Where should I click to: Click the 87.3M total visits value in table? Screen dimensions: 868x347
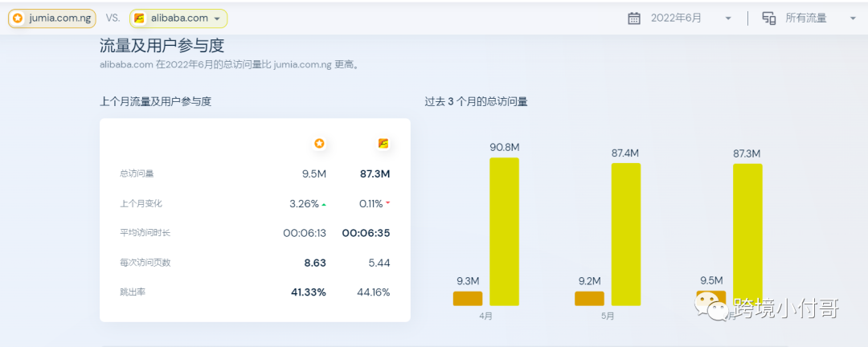coord(375,173)
